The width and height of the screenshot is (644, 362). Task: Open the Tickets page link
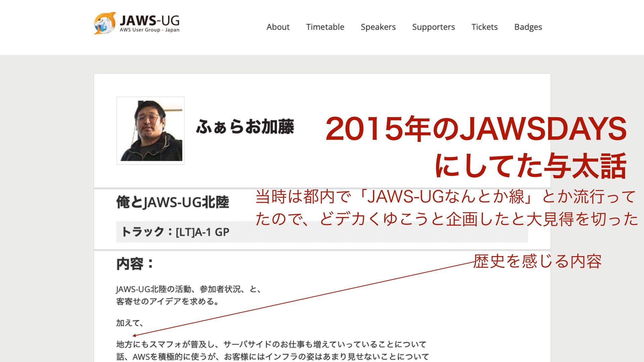click(484, 27)
